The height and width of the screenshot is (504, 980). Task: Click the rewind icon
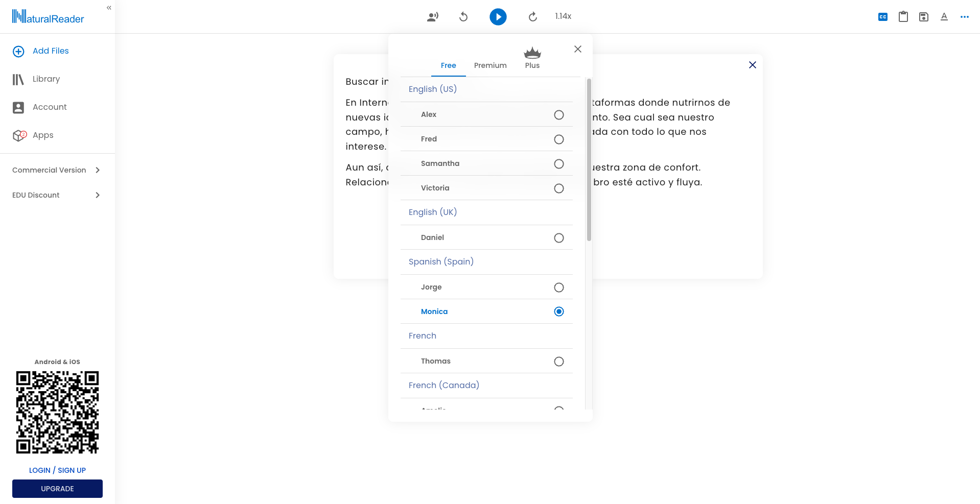click(463, 17)
